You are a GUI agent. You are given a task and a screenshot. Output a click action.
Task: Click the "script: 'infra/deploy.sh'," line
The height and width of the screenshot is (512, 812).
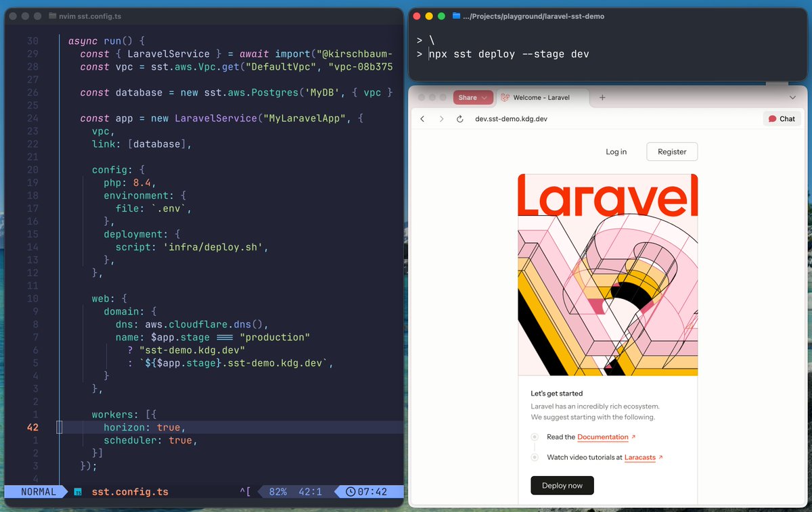tap(192, 247)
